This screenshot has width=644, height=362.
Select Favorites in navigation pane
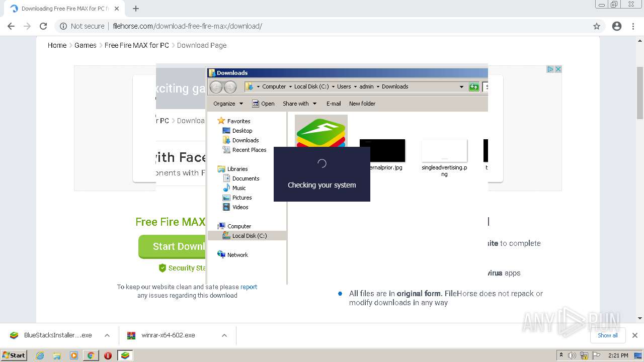(238, 121)
